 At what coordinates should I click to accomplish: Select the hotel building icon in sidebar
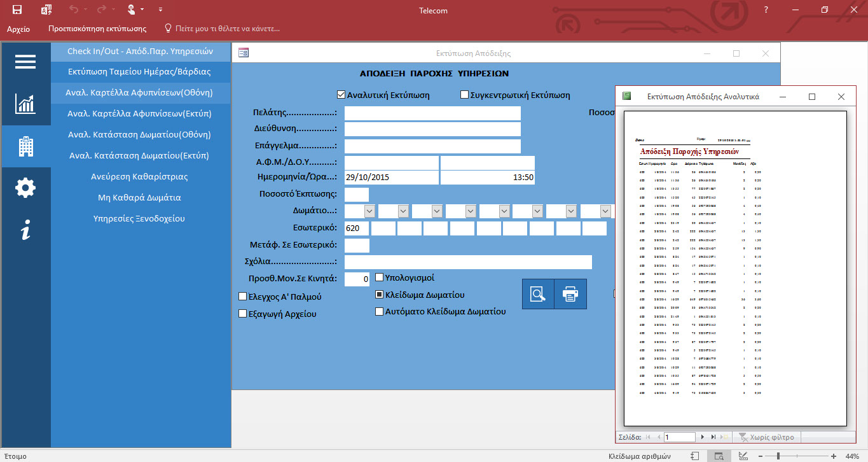click(25, 146)
